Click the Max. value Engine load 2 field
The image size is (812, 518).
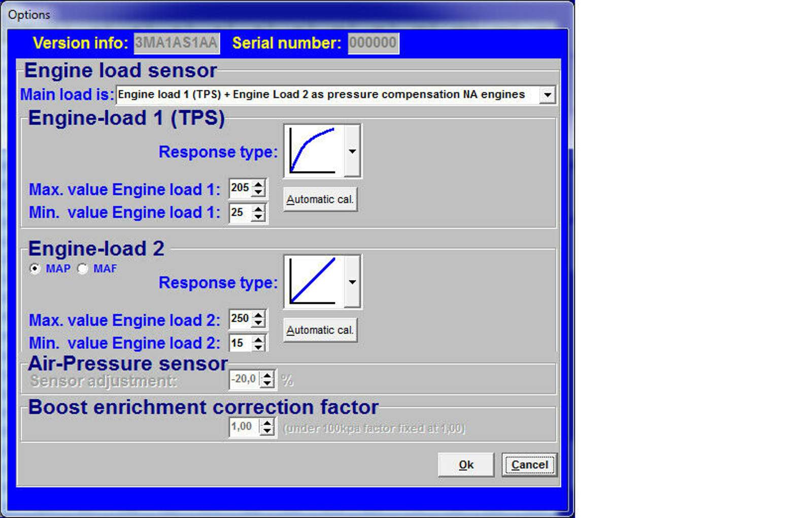point(240,319)
